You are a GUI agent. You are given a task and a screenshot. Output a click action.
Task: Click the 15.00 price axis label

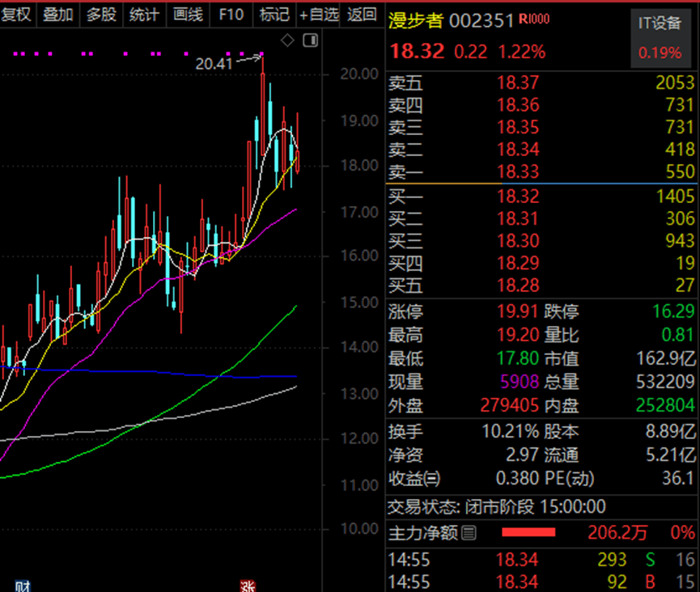coord(359,302)
